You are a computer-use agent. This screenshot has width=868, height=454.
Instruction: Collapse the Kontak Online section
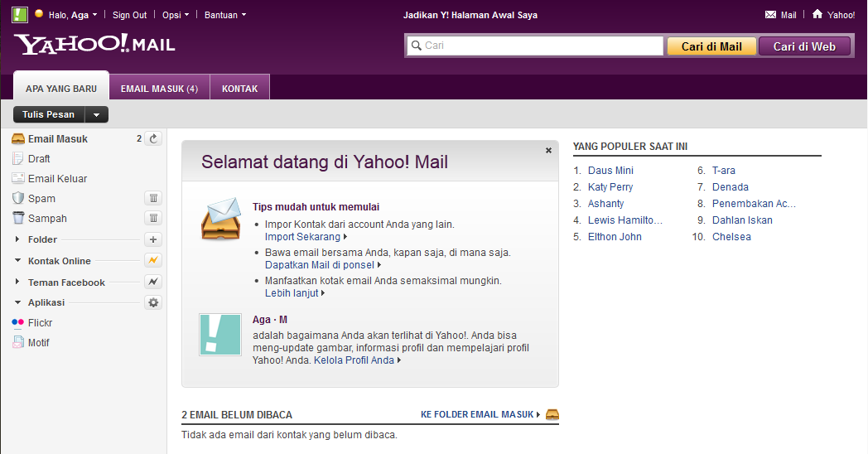(x=17, y=260)
